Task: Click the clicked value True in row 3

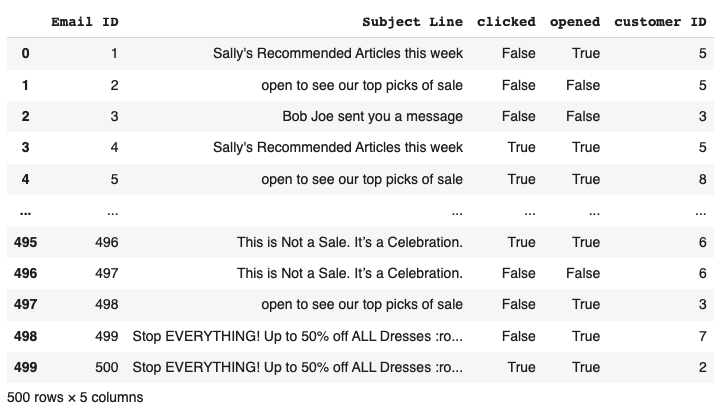Action: [x=521, y=147]
